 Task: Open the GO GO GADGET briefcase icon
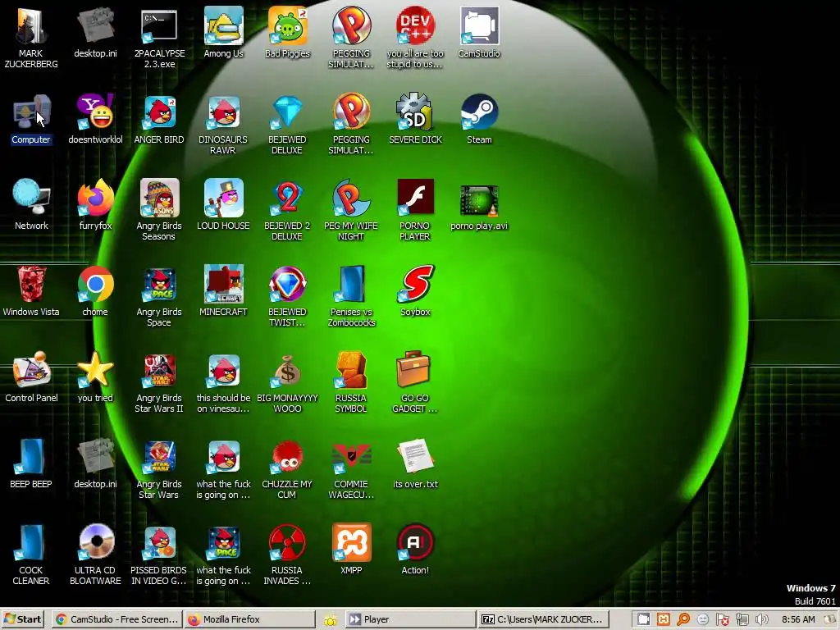click(415, 382)
